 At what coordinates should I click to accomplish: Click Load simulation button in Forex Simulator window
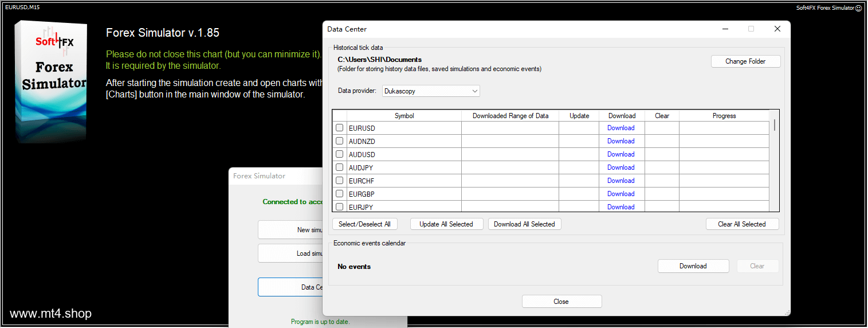tap(290, 253)
